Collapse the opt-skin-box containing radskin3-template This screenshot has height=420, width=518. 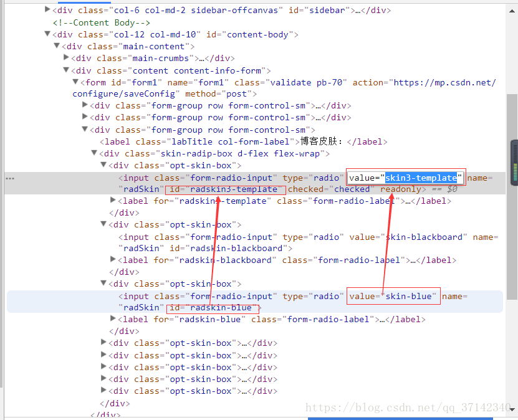point(103,165)
